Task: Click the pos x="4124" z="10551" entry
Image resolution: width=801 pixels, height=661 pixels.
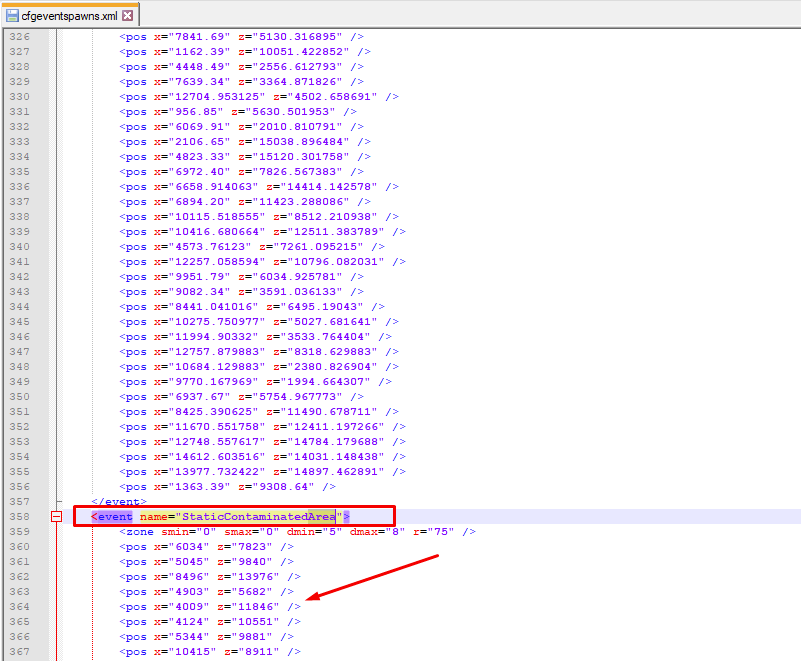Action: pos(210,622)
